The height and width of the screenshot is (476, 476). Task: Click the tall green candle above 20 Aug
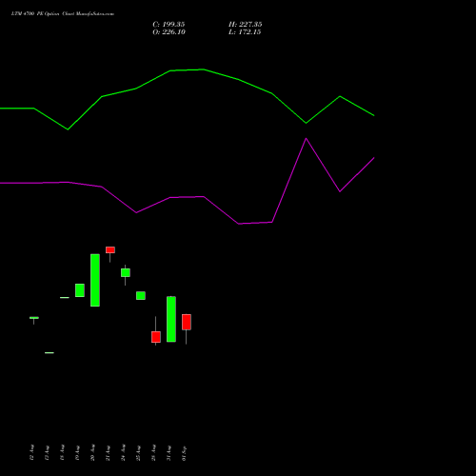(95, 280)
